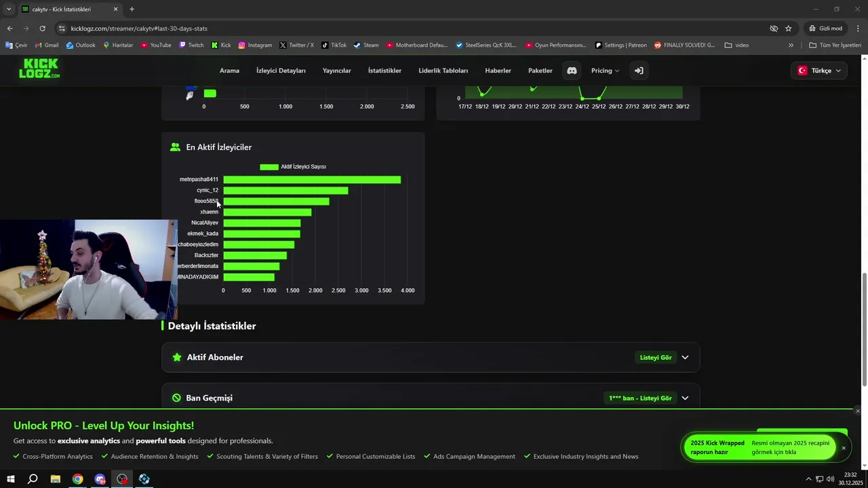868x488 pixels.
Task: Close the cakytv tab
Action: 115,9
